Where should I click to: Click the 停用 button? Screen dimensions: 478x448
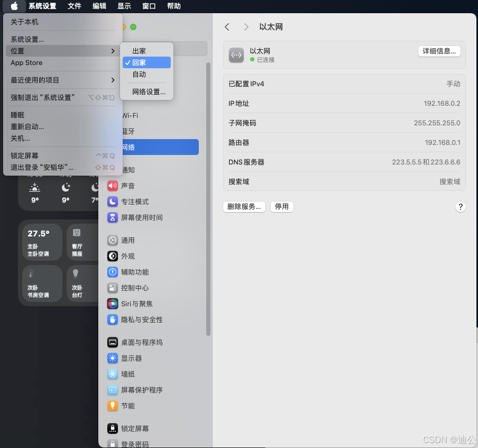click(x=282, y=207)
